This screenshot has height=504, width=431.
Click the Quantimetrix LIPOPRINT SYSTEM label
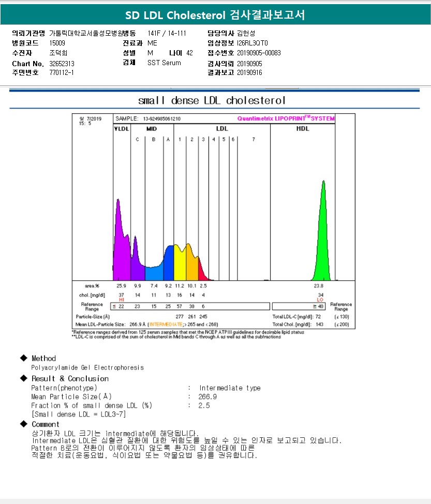pyautogui.click(x=286, y=118)
